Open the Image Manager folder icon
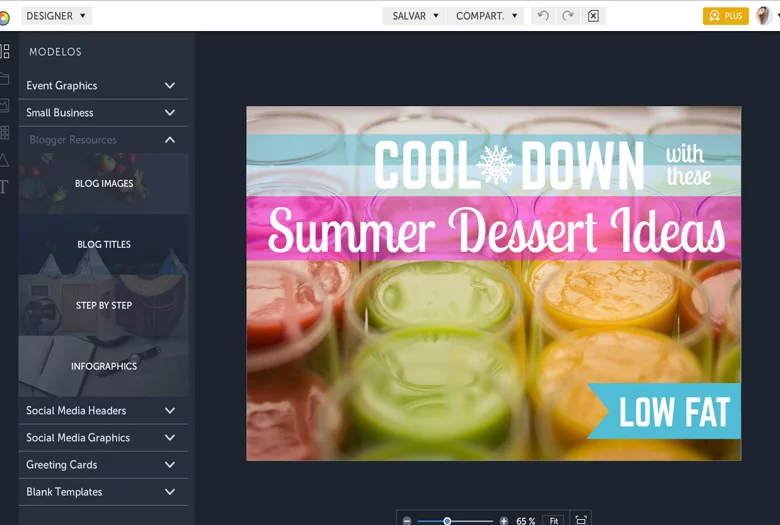The width and height of the screenshot is (780, 525). coord(4,79)
